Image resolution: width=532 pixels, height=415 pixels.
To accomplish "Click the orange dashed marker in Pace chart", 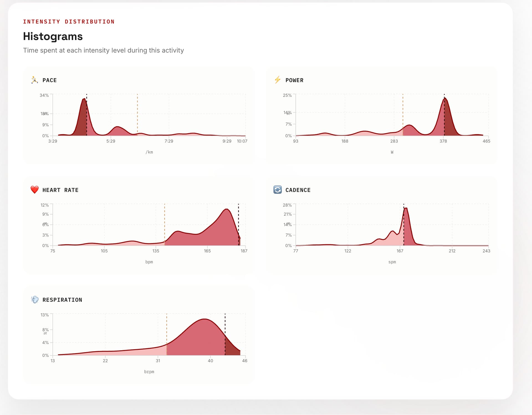I will click(x=137, y=114).
